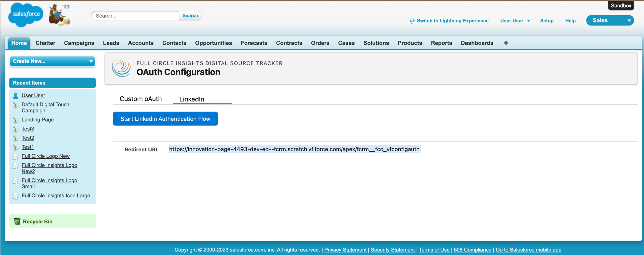Click the Search button
644x255 pixels.
(190, 16)
